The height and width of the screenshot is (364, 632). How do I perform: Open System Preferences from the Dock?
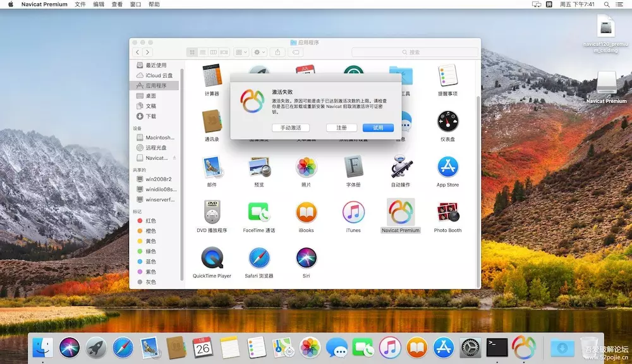tap(470, 347)
